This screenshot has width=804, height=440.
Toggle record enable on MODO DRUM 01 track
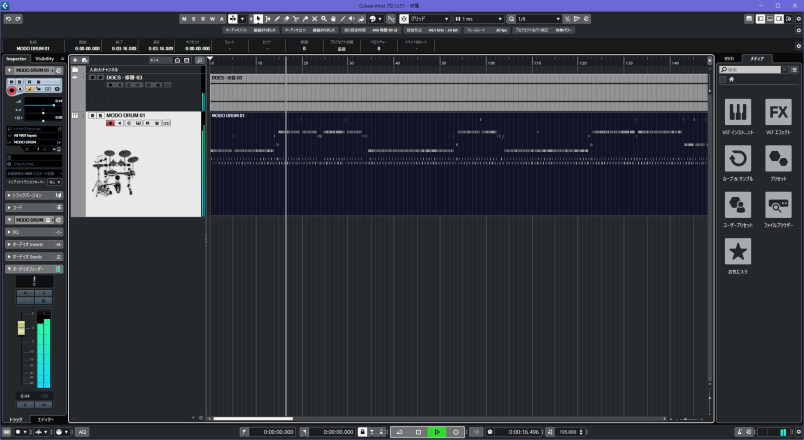tap(110, 123)
